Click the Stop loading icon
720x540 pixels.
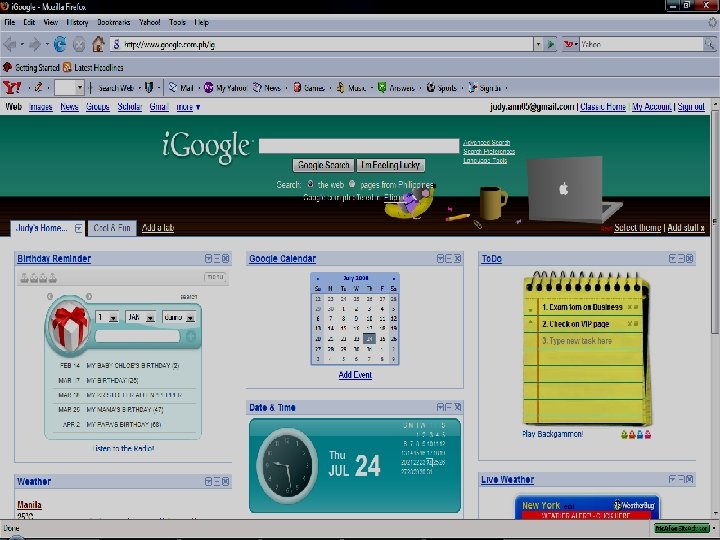pos(79,45)
